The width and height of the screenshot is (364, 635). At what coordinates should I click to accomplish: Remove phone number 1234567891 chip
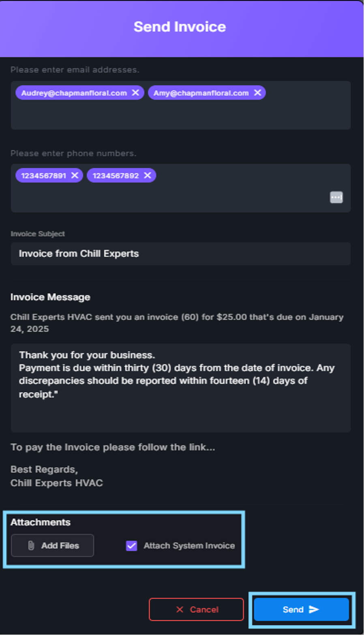click(x=75, y=176)
